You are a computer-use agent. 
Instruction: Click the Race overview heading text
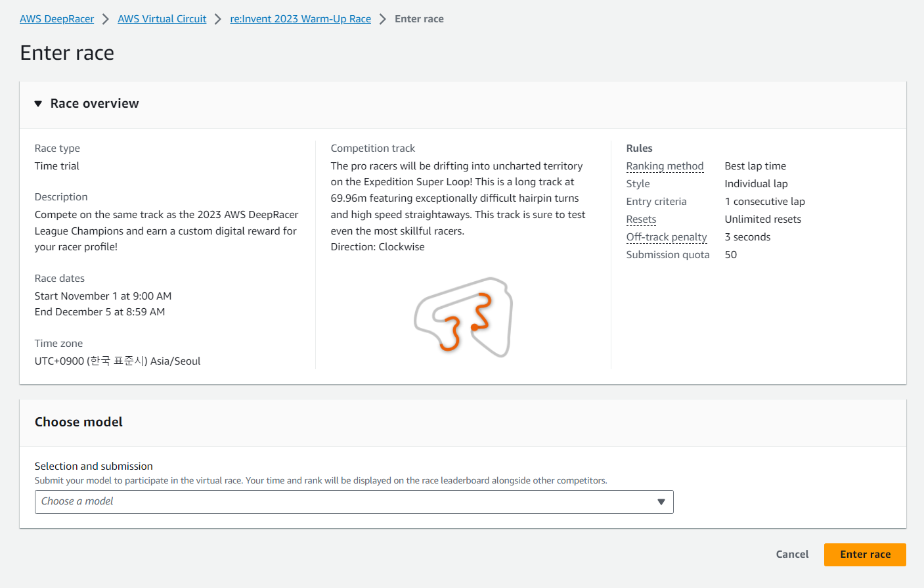pyautogui.click(x=95, y=104)
